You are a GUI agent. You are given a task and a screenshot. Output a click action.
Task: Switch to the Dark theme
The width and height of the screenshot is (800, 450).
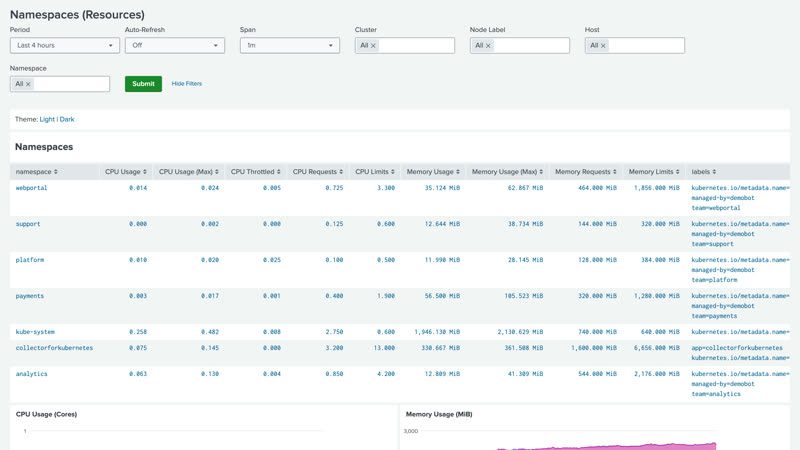tap(67, 119)
